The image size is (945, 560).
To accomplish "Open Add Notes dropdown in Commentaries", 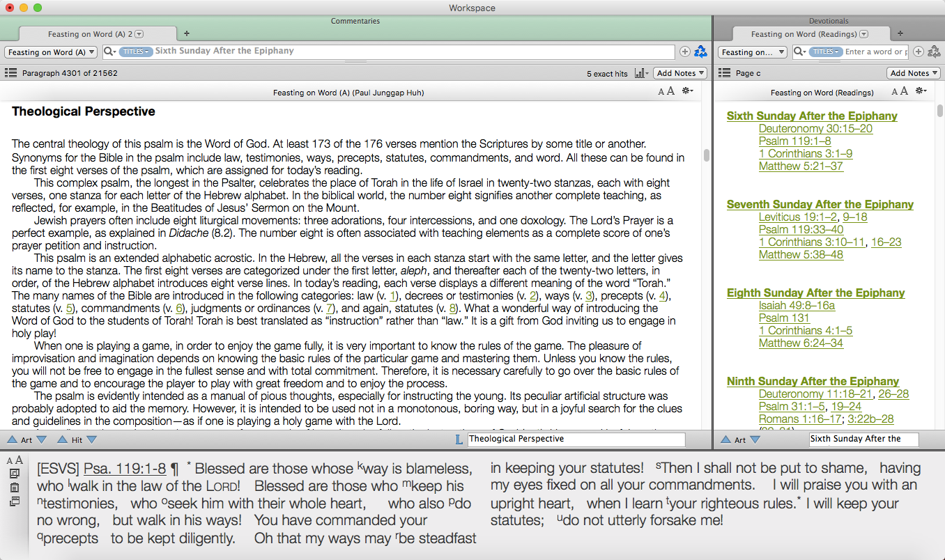I will click(x=680, y=73).
